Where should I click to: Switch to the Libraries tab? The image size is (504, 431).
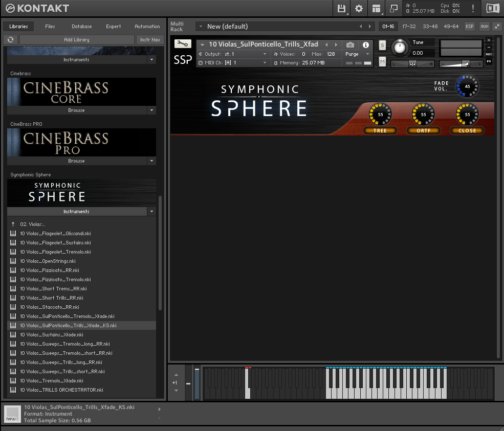point(18,27)
